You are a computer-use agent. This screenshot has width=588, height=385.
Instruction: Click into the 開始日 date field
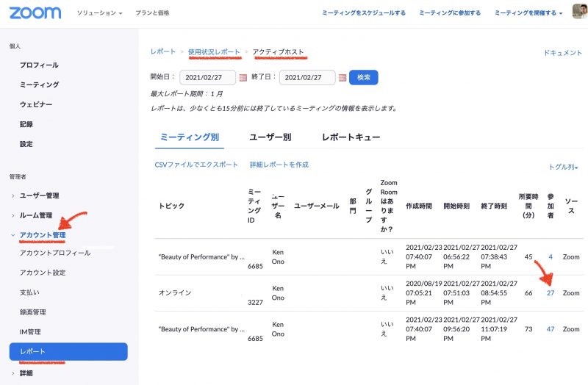click(x=207, y=77)
